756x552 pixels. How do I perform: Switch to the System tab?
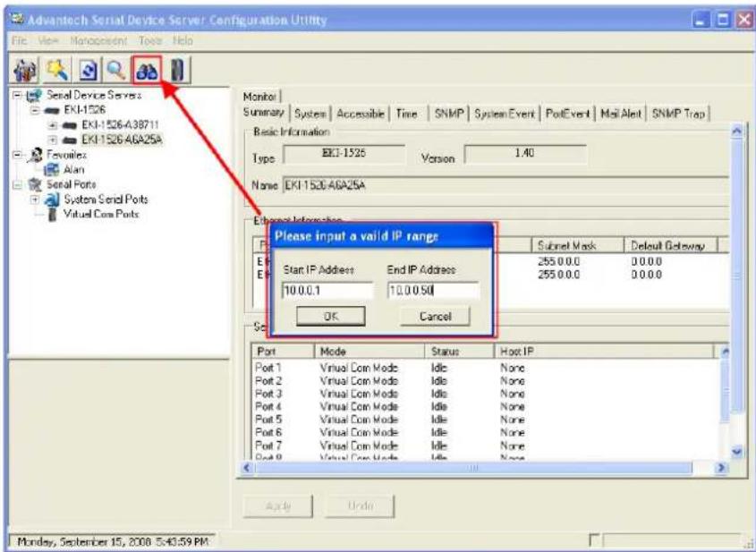pyautogui.click(x=310, y=114)
